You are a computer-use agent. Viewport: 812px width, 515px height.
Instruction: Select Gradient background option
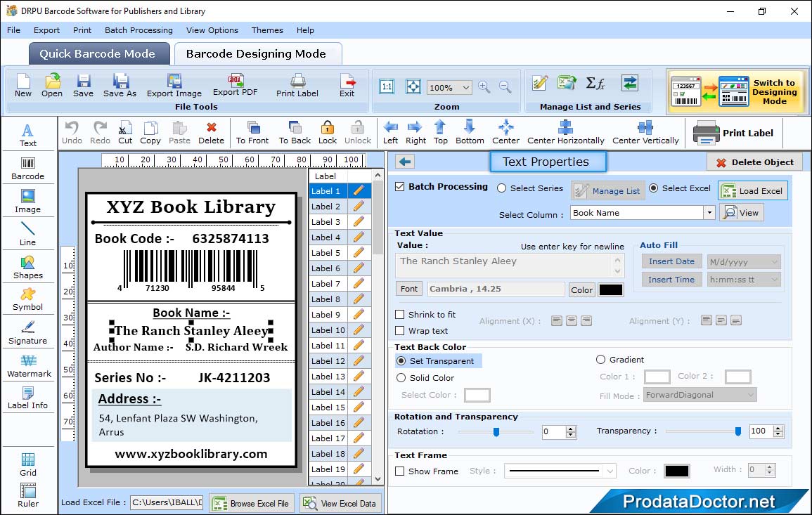pos(600,360)
